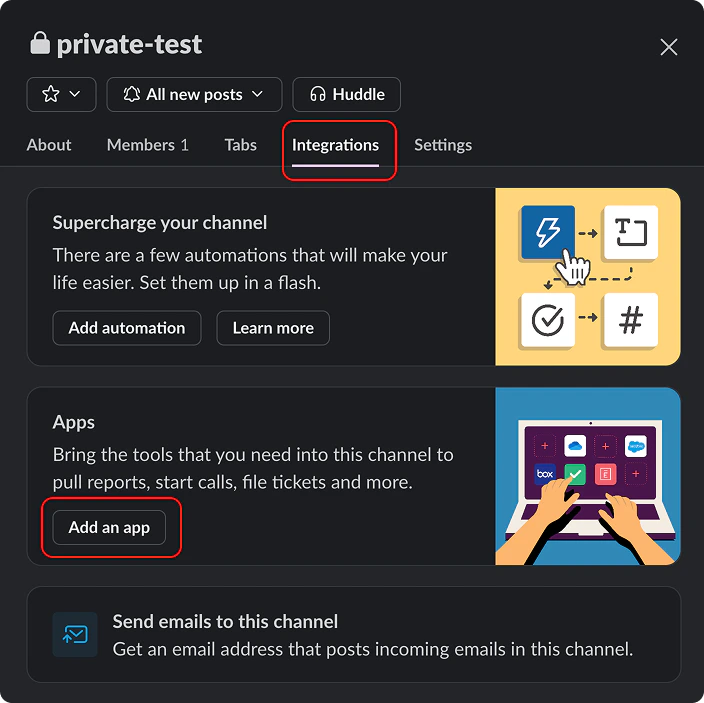This screenshot has width=704, height=703.
Task: Click the bell notification icon
Action: coord(132,94)
